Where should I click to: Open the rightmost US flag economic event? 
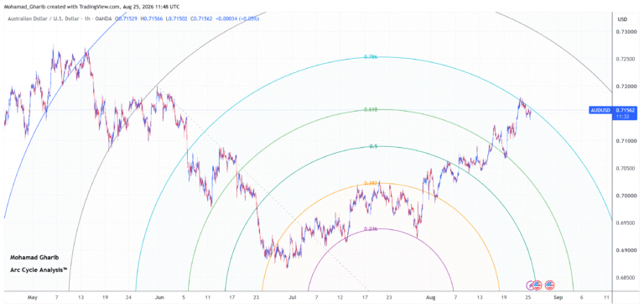(x=549, y=285)
